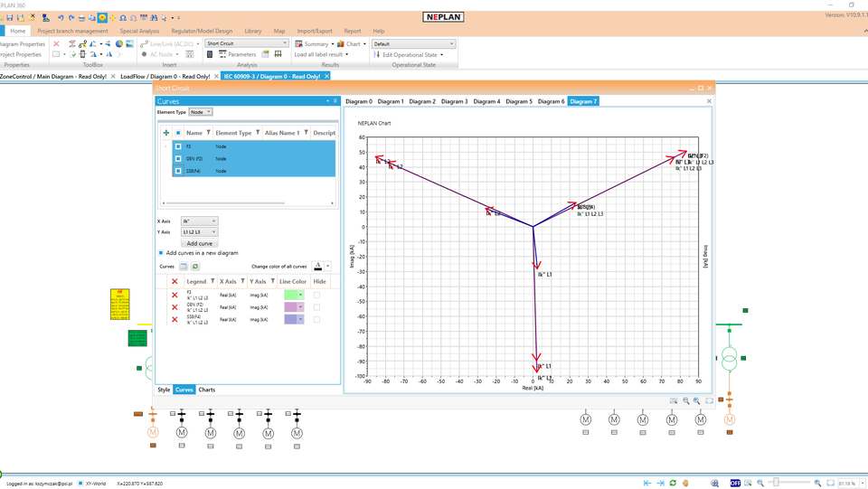Click chart zoom-out magnifier below the chart
This screenshot has height=489, width=868.
point(686,401)
